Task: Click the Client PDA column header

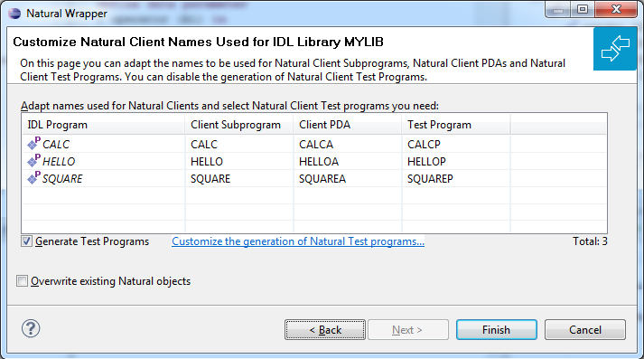Action: click(348, 125)
